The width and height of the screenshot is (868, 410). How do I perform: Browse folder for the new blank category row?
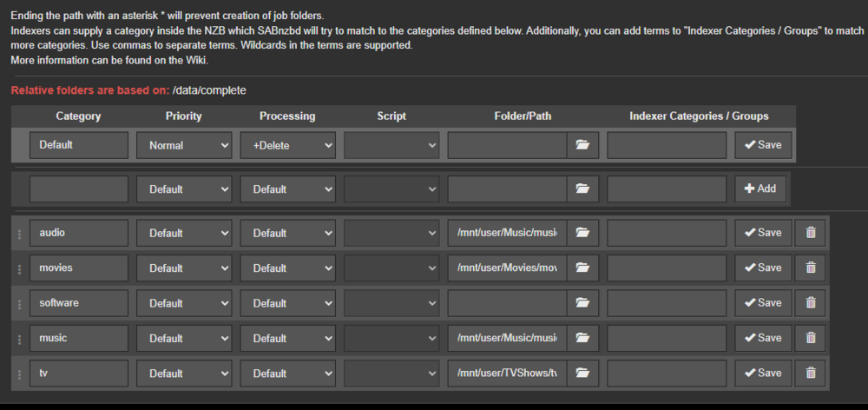click(582, 189)
